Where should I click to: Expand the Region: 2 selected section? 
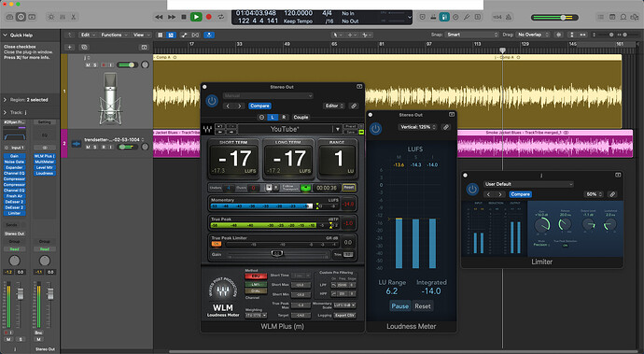tap(5, 100)
